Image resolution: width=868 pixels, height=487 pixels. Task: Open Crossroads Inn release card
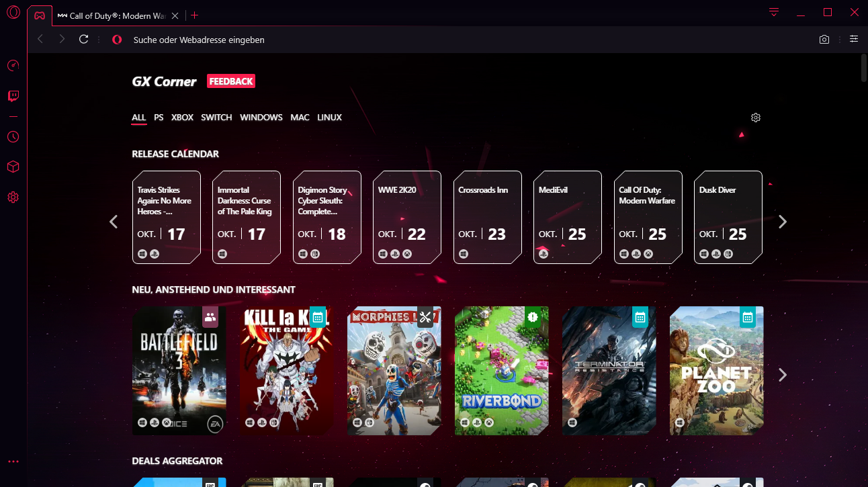[x=488, y=218]
